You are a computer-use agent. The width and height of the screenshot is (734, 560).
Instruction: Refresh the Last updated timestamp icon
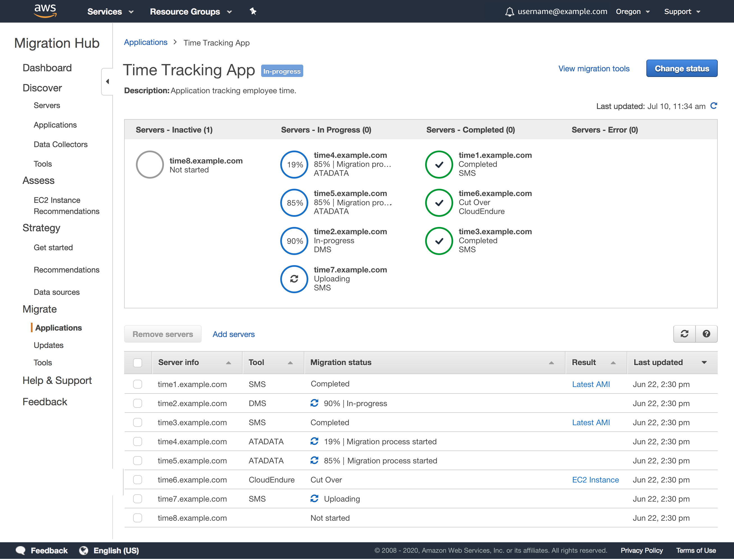click(714, 106)
